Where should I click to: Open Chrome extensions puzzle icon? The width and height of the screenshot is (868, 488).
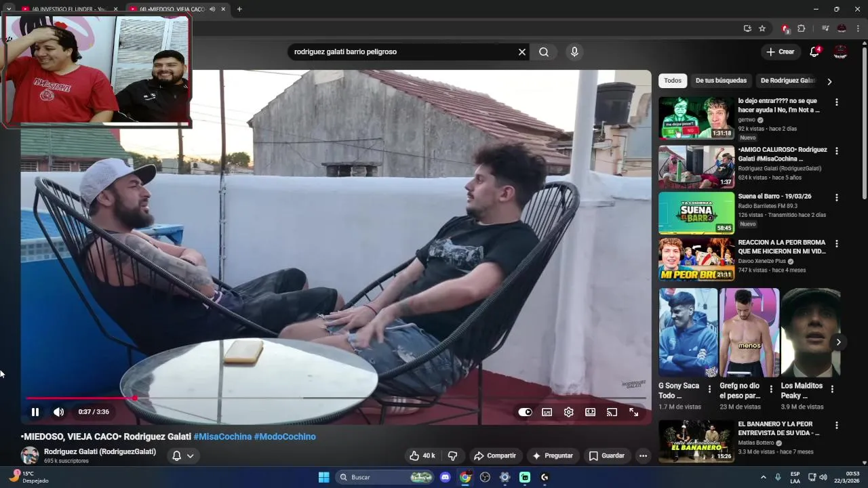(x=802, y=28)
